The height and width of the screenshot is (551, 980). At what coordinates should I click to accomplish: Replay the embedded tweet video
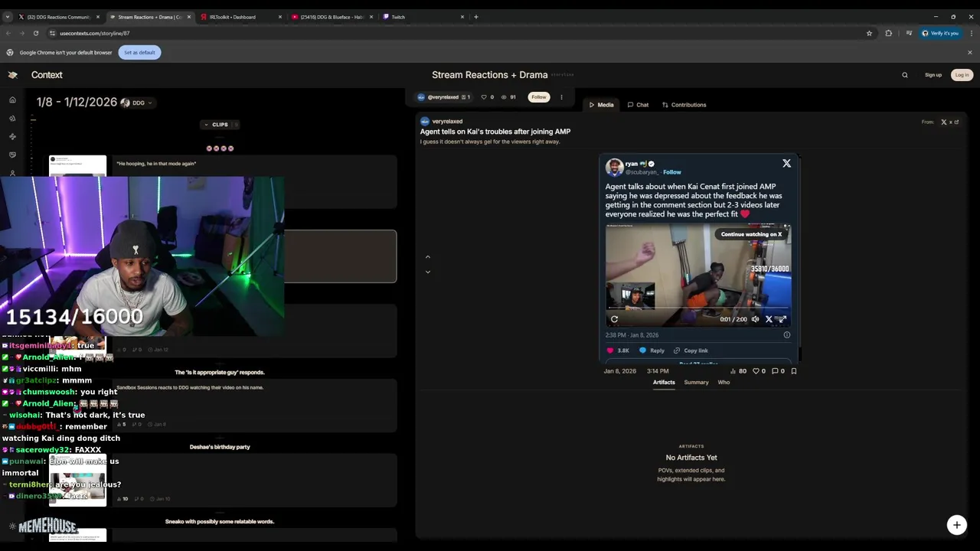click(x=614, y=319)
